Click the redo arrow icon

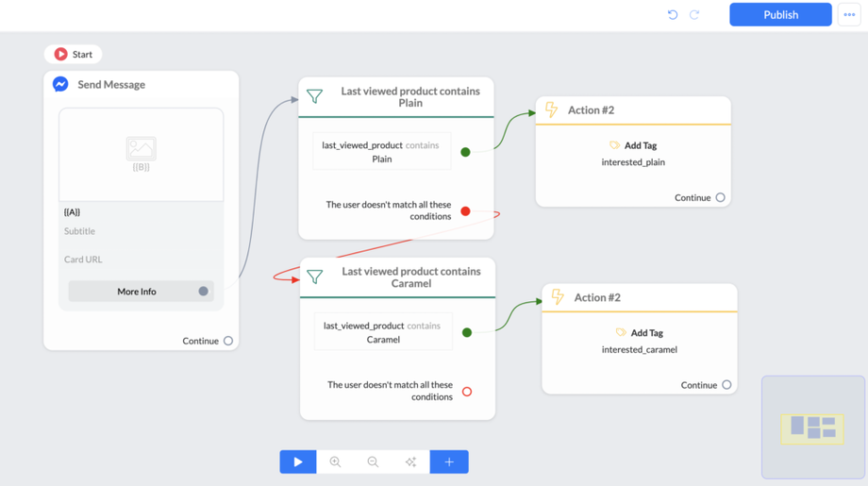click(694, 15)
